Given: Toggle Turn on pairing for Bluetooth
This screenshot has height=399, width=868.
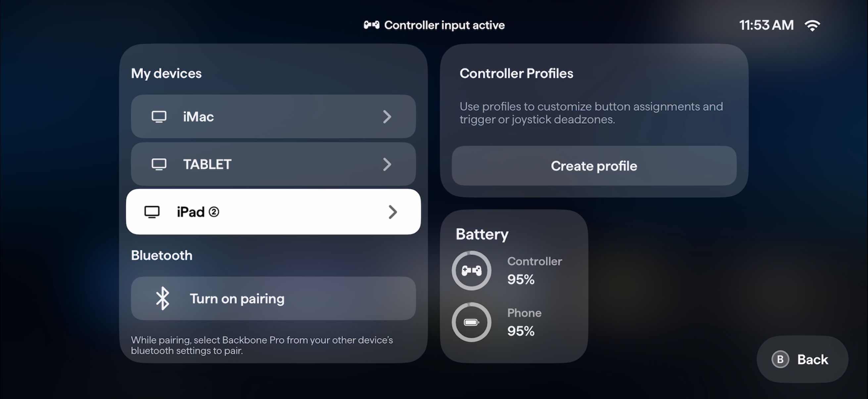Looking at the screenshot, I should [273, 298].
